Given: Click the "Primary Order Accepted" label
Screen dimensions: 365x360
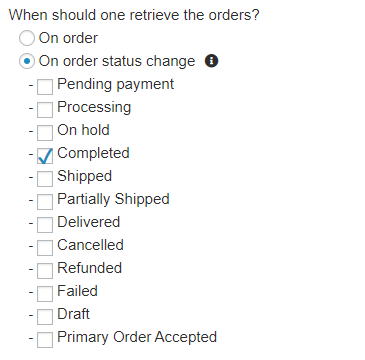Looking at the screenshot, I should click(137, 337).
